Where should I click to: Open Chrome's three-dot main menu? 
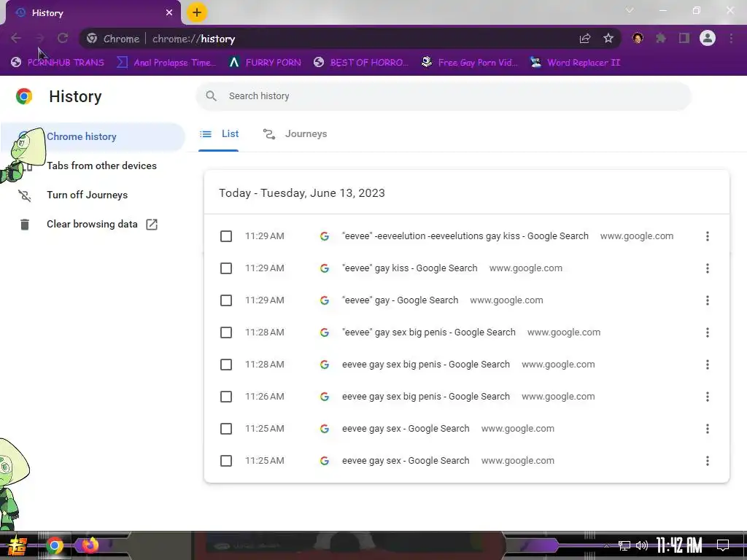pyautogui.click(x=731, y=38)
